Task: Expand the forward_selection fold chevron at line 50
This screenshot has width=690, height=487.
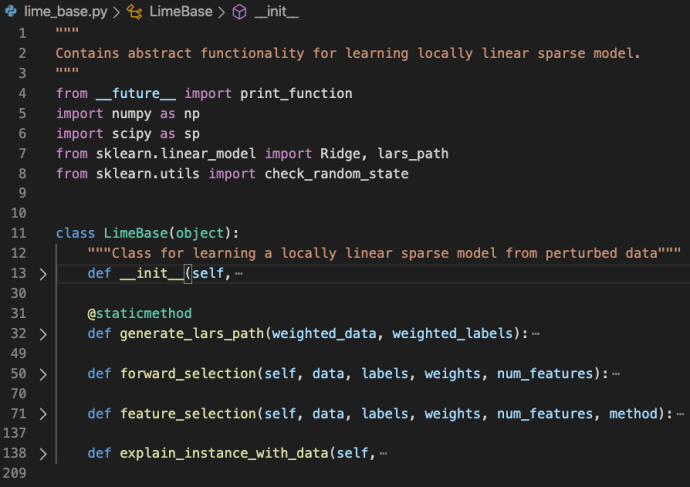Action: click(42, 374)
